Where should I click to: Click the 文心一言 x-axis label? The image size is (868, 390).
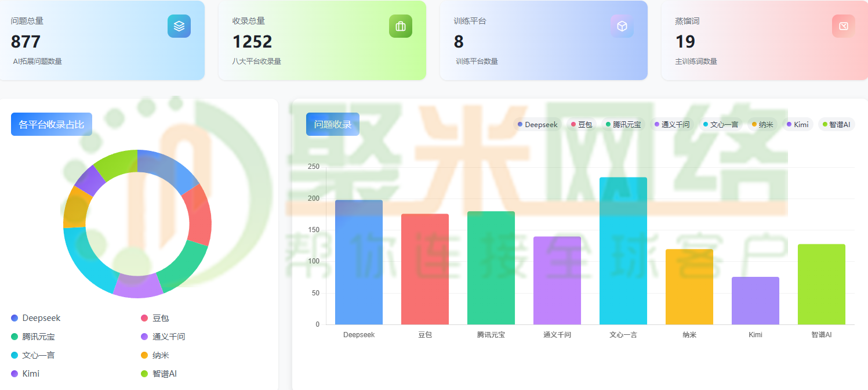(623, 335)
